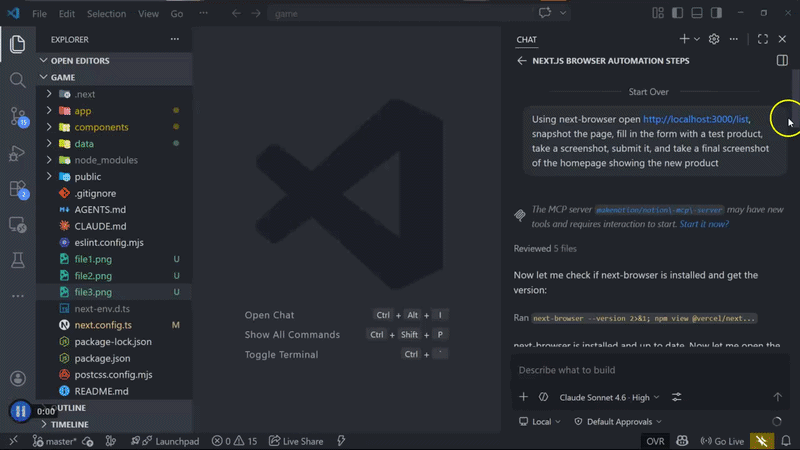Collapse the Open Editors section
Viewport: 800px width, 450px height.
[114, 61]
